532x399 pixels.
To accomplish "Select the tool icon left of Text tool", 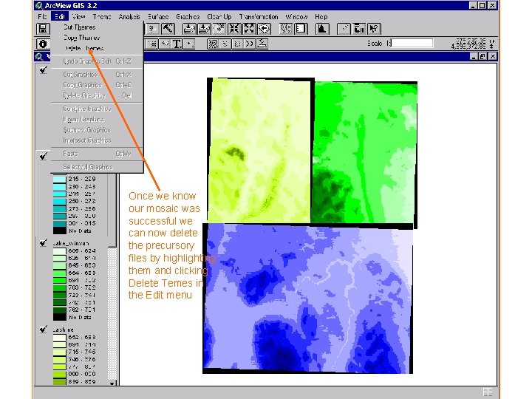I will (x=165, y=44).
